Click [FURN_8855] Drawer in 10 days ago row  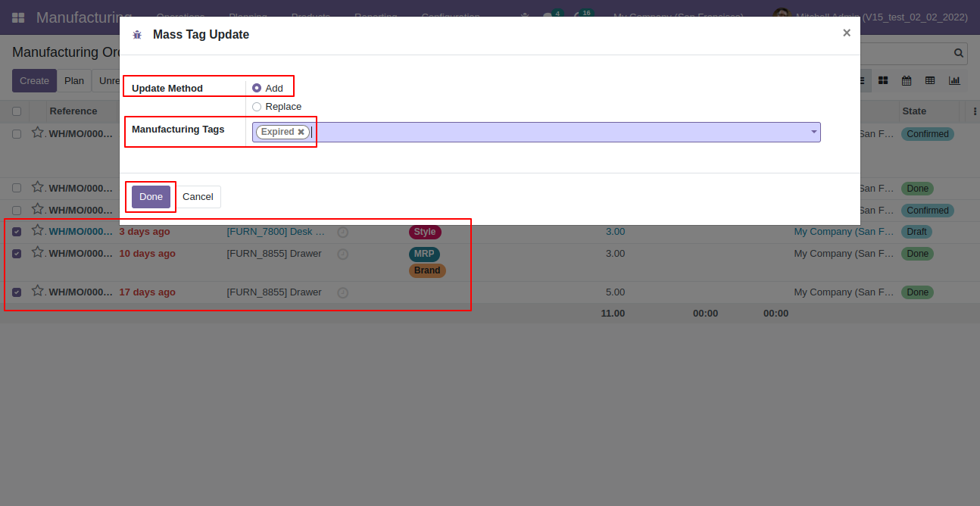pyautogui.click(x=274, y=254)
